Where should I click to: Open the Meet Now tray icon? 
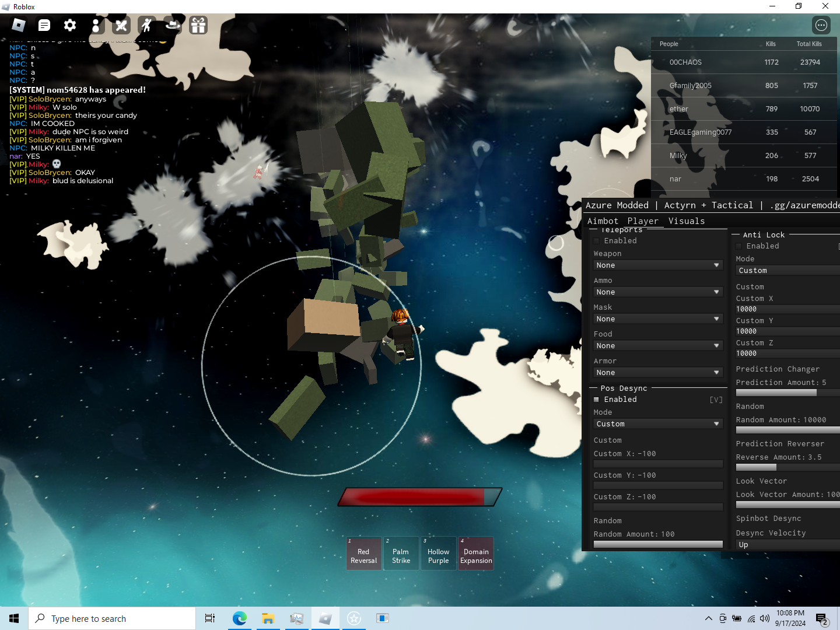click(723, 618)
